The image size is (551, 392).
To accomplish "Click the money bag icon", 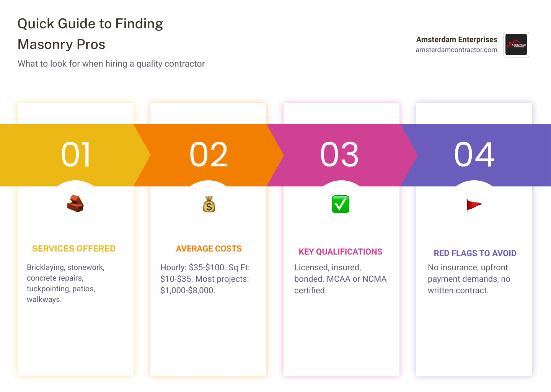I will (x=209, y=204).
